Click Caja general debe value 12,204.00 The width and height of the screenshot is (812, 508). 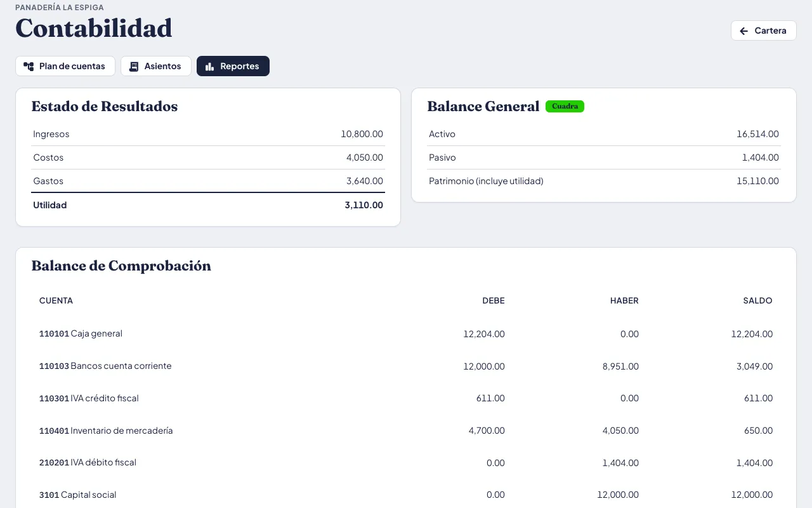(484, 334)
